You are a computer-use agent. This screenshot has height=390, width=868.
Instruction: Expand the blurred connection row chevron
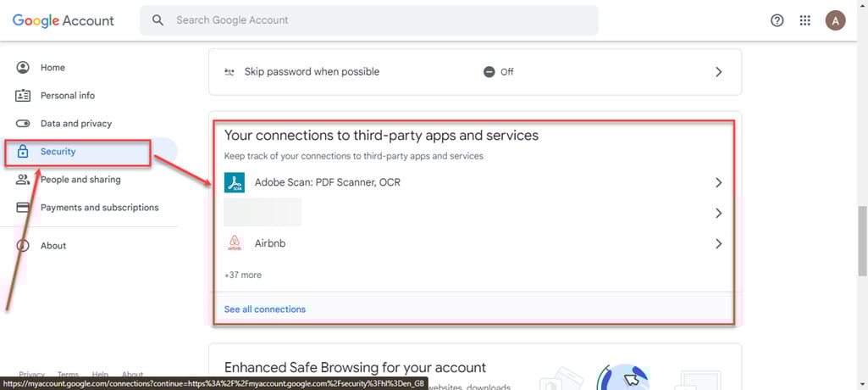[719, 213]
